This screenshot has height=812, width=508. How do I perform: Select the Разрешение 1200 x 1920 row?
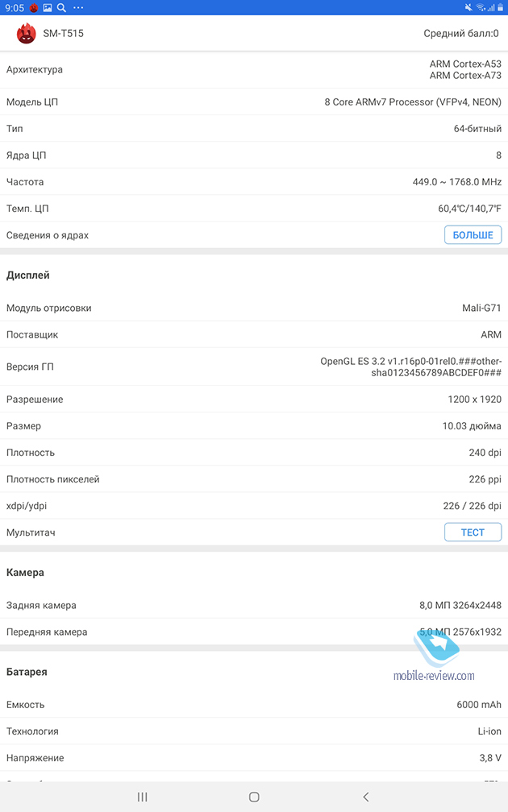[x=254, y=400]
